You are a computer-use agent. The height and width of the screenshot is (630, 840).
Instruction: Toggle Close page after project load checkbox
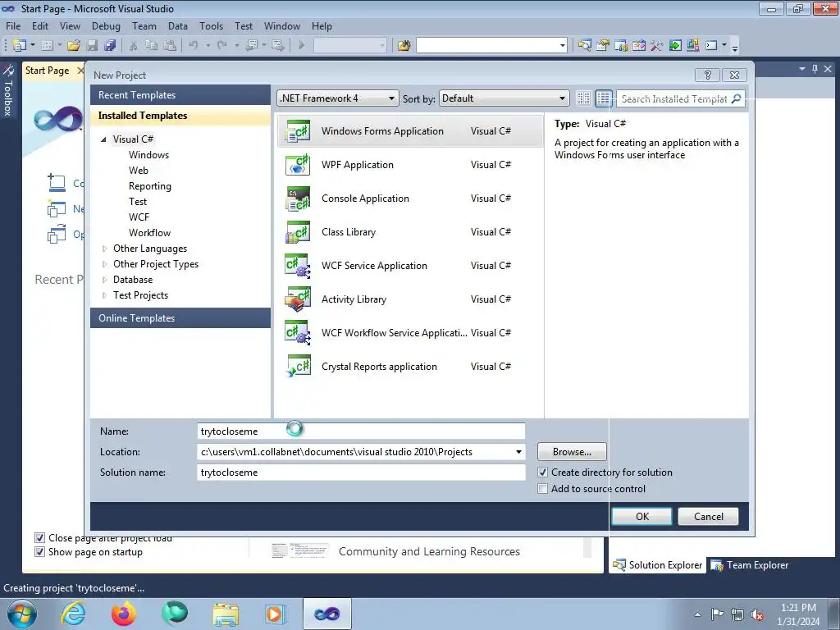(x=39, y=538)
